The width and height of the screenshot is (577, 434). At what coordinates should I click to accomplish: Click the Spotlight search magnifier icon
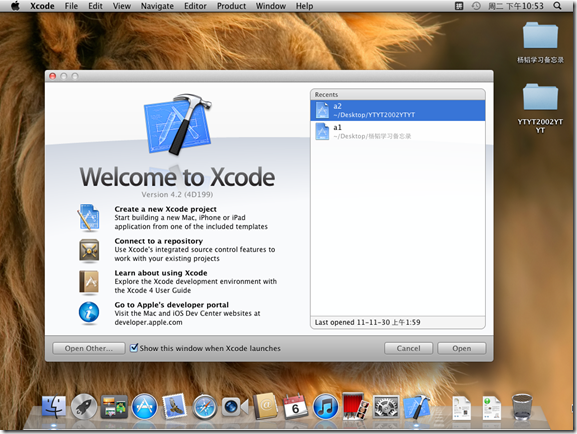(x=557, y=6)
